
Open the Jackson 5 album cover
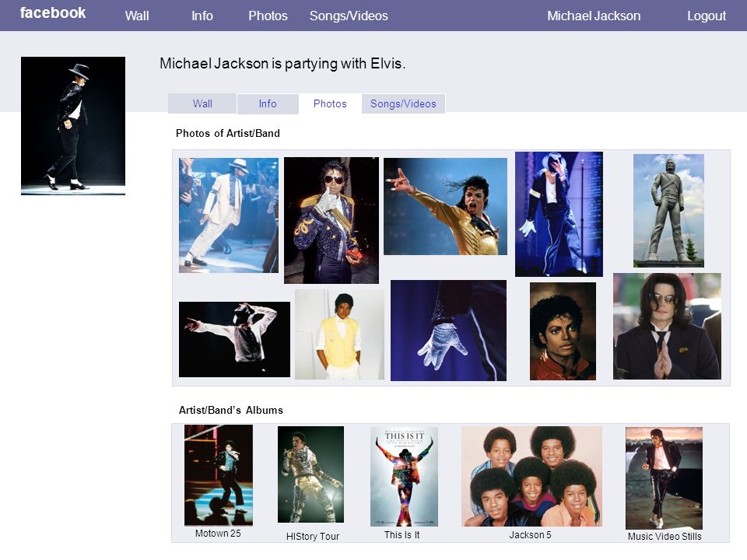[531, 476]
